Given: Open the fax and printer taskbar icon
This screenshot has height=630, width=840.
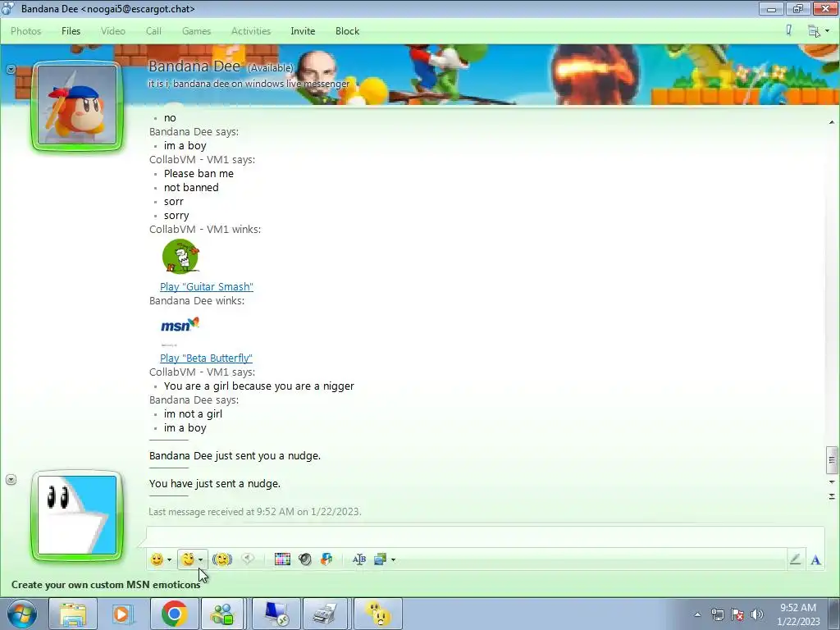Looking at the screenshot, I should (x=326, y=614).
